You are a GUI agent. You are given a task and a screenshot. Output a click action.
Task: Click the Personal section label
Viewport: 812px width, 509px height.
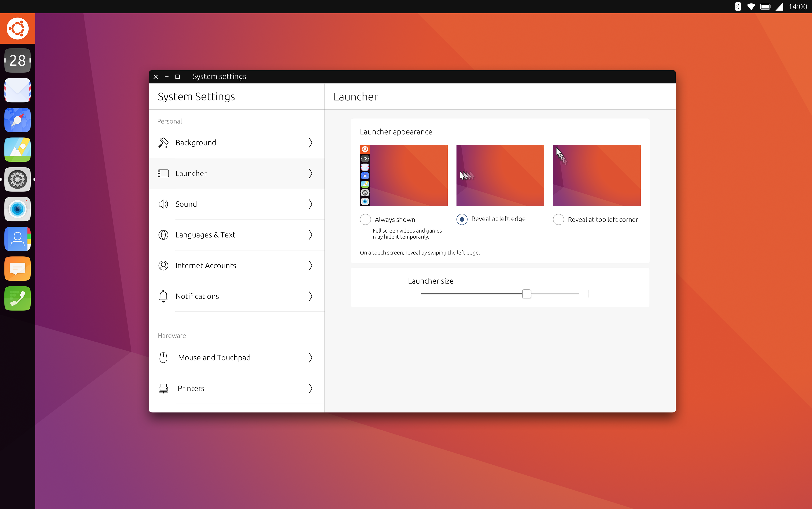169,121
